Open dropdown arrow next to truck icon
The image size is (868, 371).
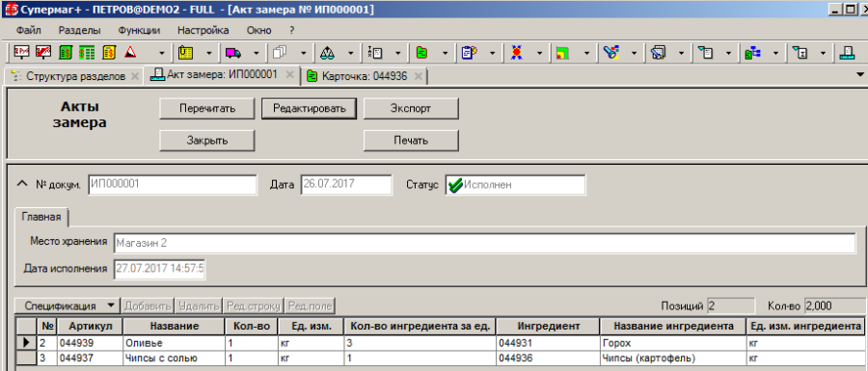(257, 53)
